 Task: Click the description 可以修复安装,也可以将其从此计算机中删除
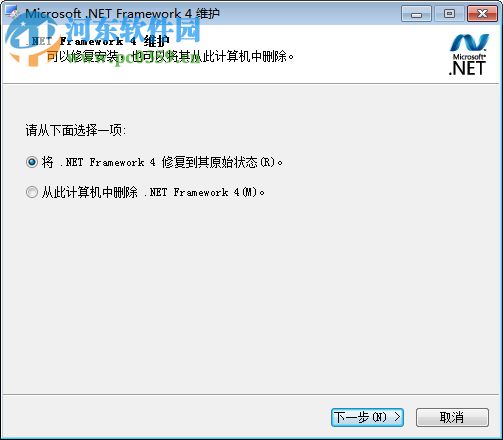(170, 57)
